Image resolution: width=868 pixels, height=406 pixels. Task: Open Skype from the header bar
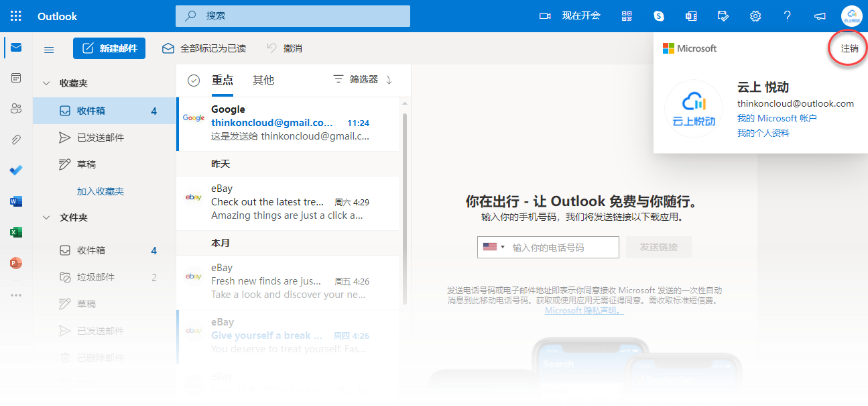660,16
